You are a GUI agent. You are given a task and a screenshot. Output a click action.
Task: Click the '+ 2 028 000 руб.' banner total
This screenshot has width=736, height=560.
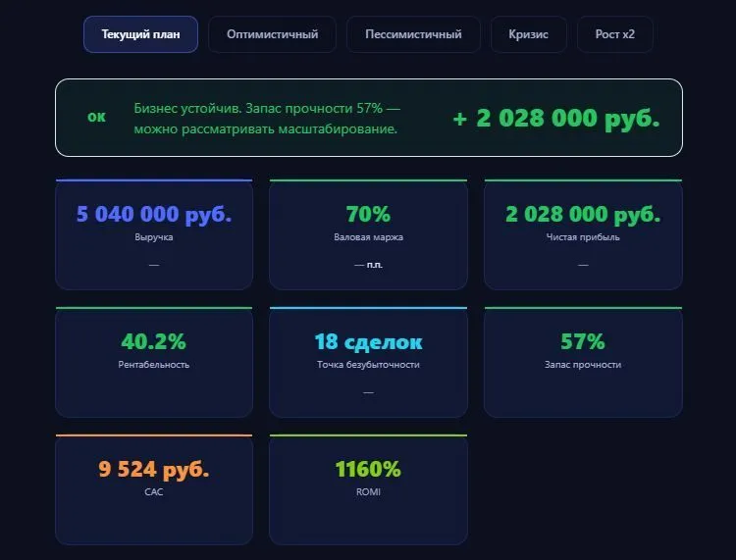coord(556,118)
